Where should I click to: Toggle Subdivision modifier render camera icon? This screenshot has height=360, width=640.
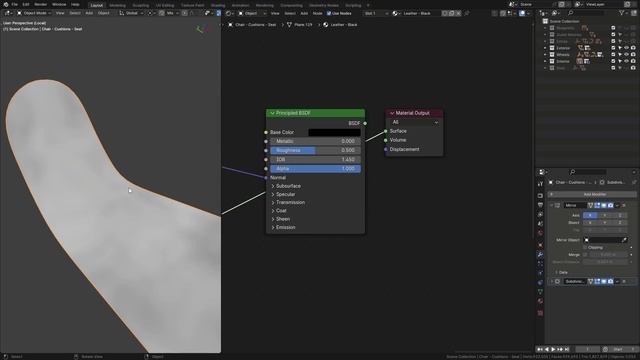[610, 281]
